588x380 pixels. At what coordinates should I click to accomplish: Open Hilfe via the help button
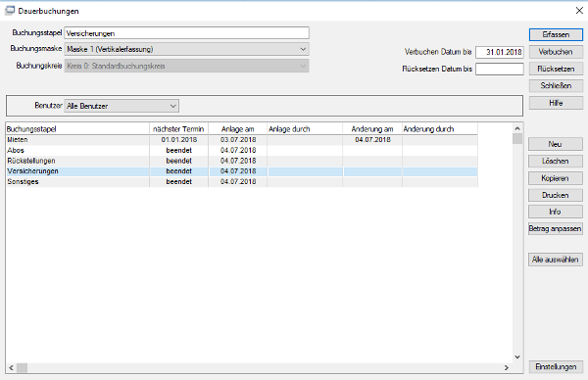pos(556,103)
